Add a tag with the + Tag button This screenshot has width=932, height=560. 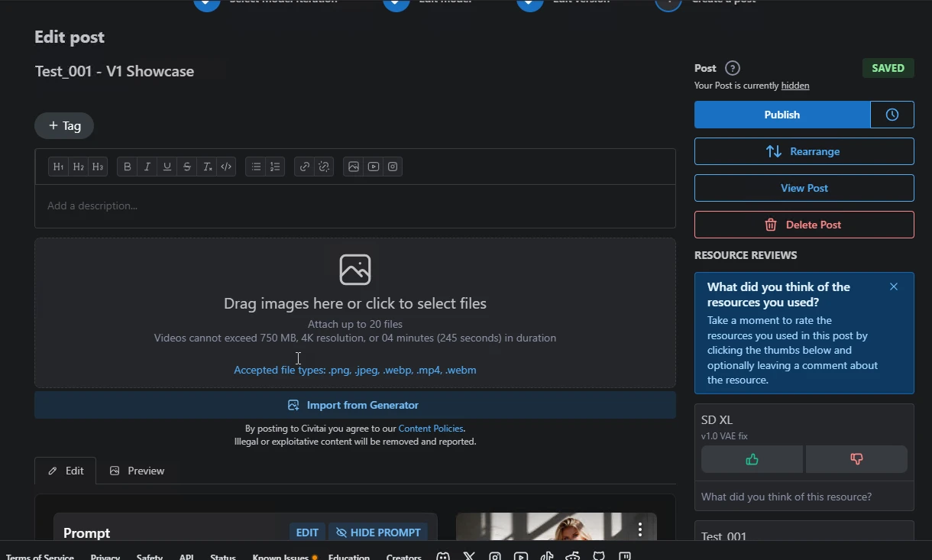(x=64, y=126)
